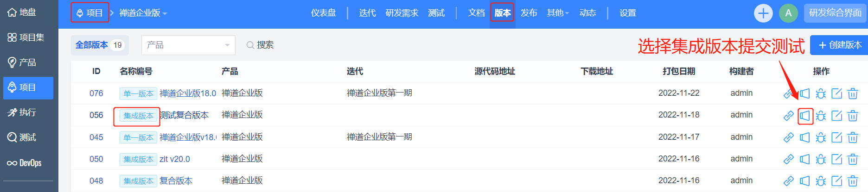Open the 文档 tab
The height and width of the screenshot is (192, 868).
click(476, 13)
